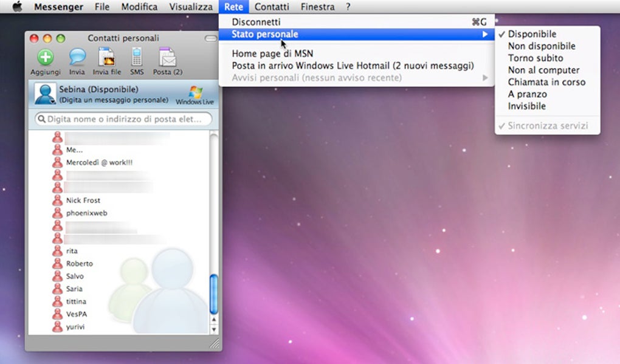Click the buddy icon next to yurivi
This screenshot has width=620, height=364.
pos(58,326)
